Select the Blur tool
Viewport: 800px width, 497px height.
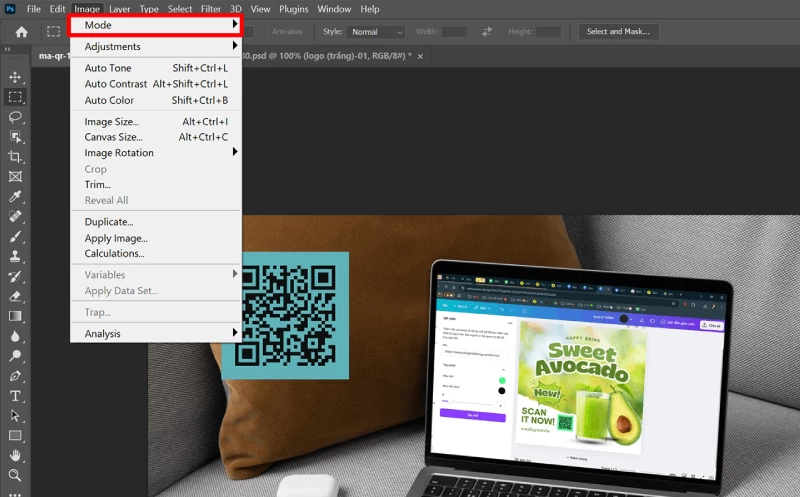pos(15,336)
